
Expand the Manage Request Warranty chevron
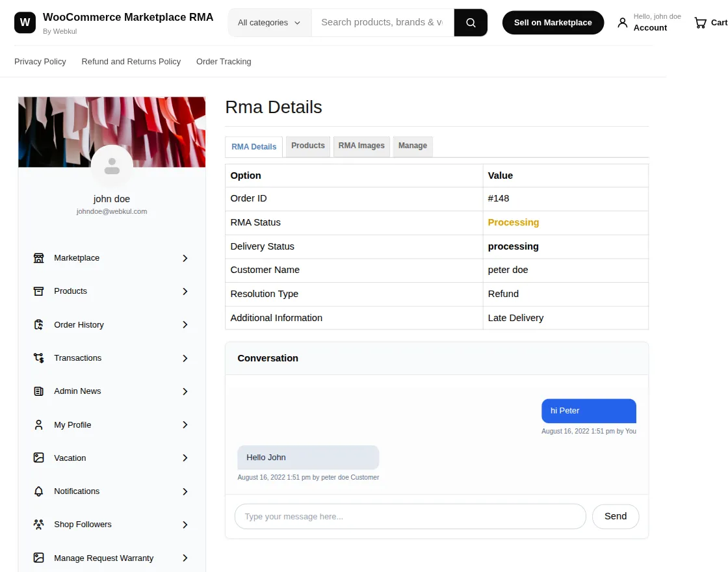(185, 558)
